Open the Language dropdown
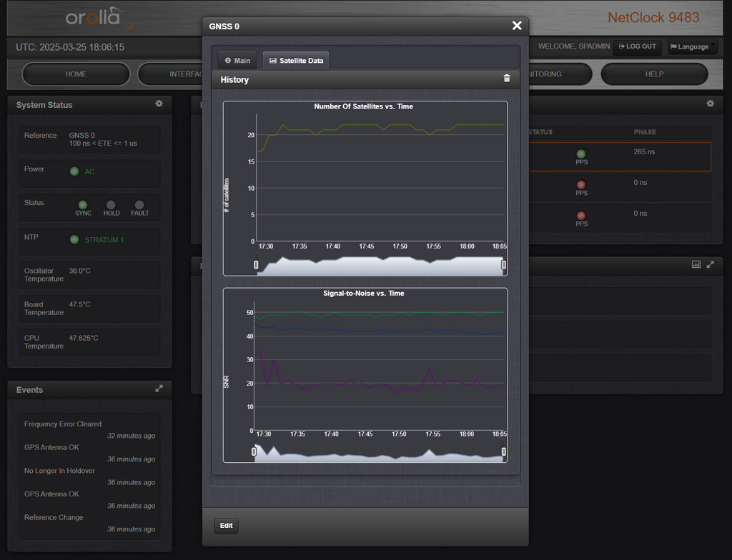This screenshot has width=732, height=560. tap(692, 46)
